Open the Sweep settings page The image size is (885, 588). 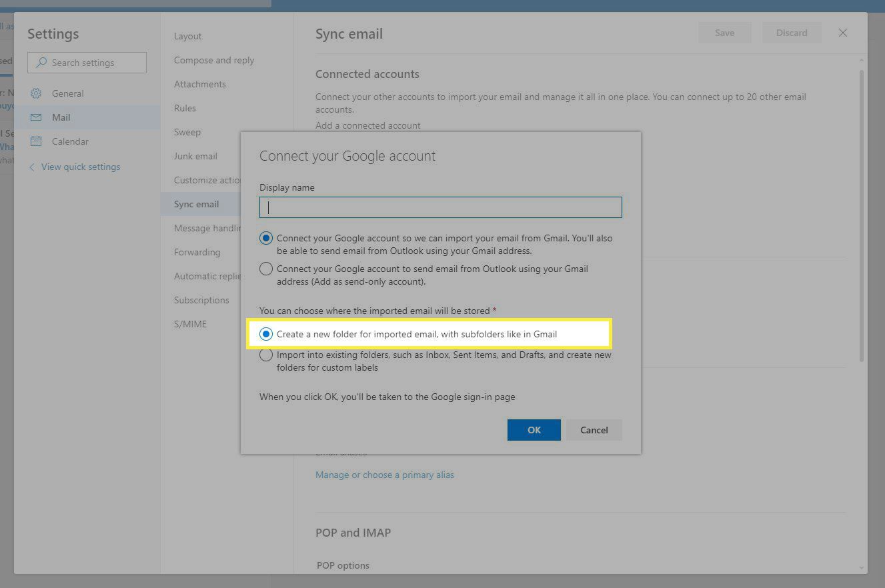[187, 132]
